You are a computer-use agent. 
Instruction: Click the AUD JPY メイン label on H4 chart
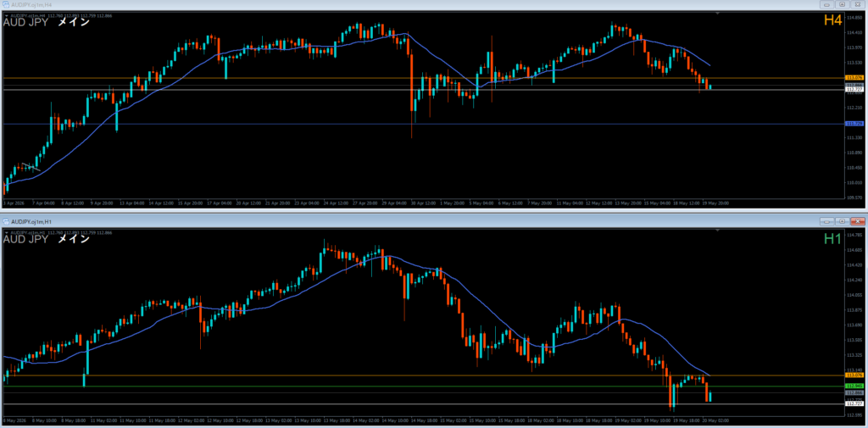pyautogui.click(x=47, y=23)
